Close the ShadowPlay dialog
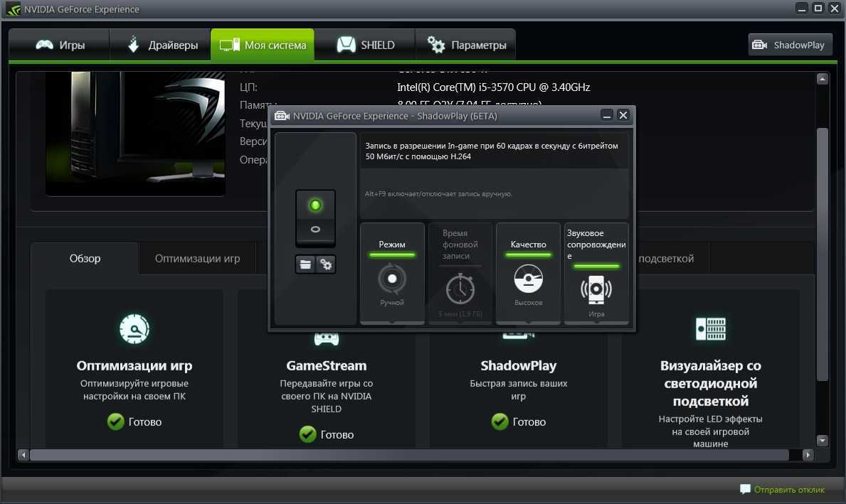This screenshot has height=504, width=846. click(623, 115)
